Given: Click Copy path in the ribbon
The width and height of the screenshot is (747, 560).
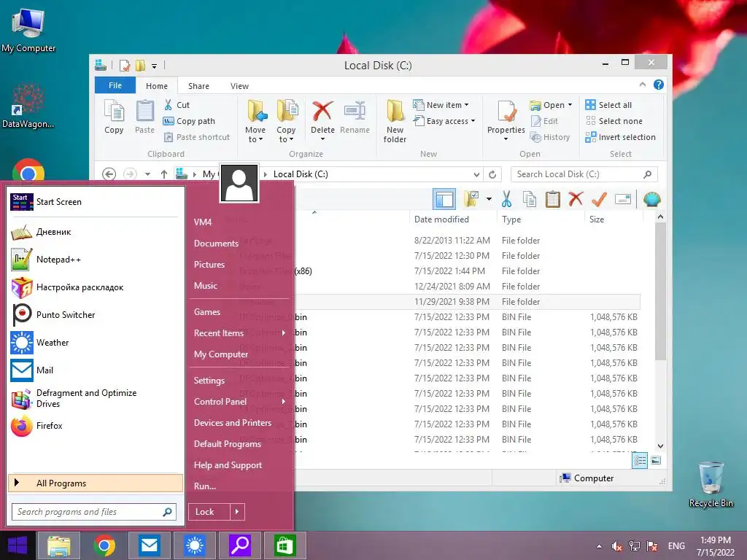Looking at the screenshot, I should tap(189, 121).
